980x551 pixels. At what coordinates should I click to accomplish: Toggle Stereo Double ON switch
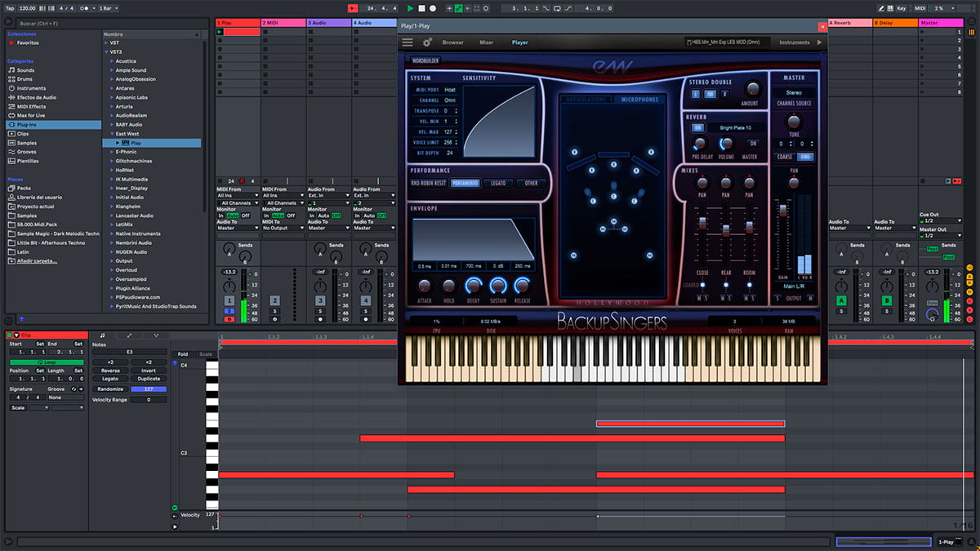(x=710, y=94)
